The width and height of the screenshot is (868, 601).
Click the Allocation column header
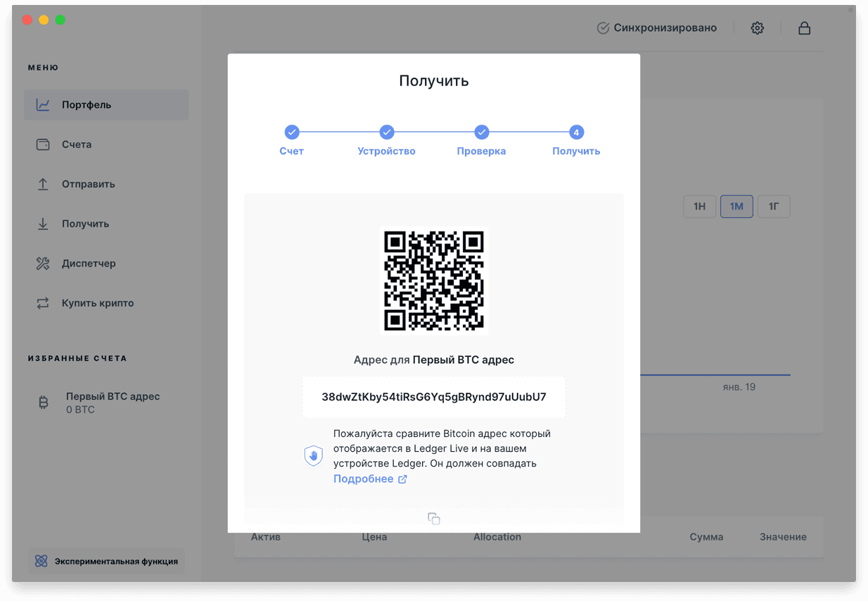pyautogui.click(x=497, y=537)
